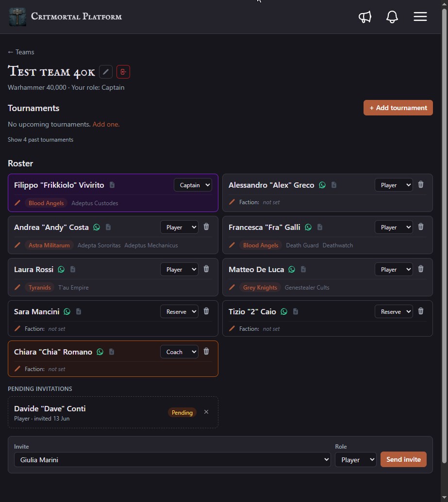Open the invite Role dropdown

tap(356, 460)
